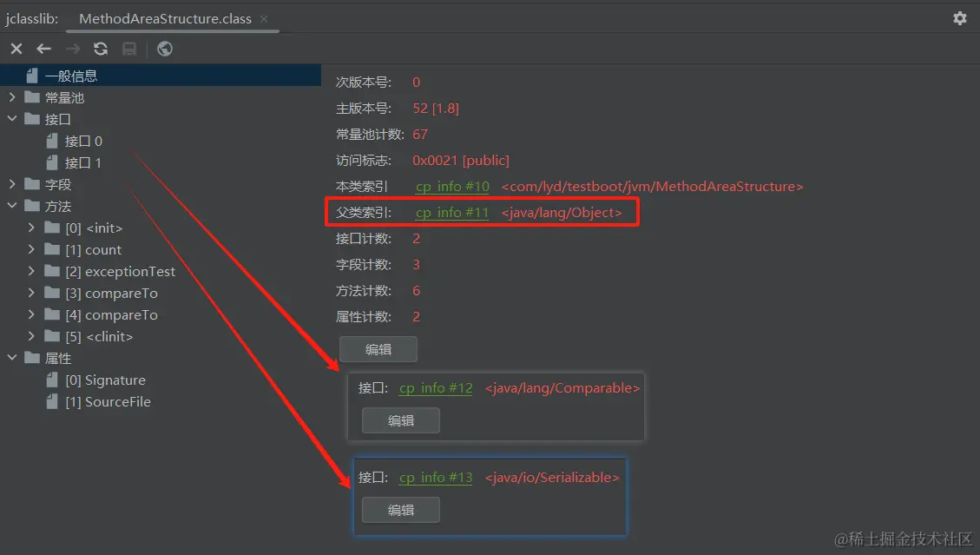Screen dimensions: 980x555
Task: Click the save disk toolbar icon
Action: 129,49
